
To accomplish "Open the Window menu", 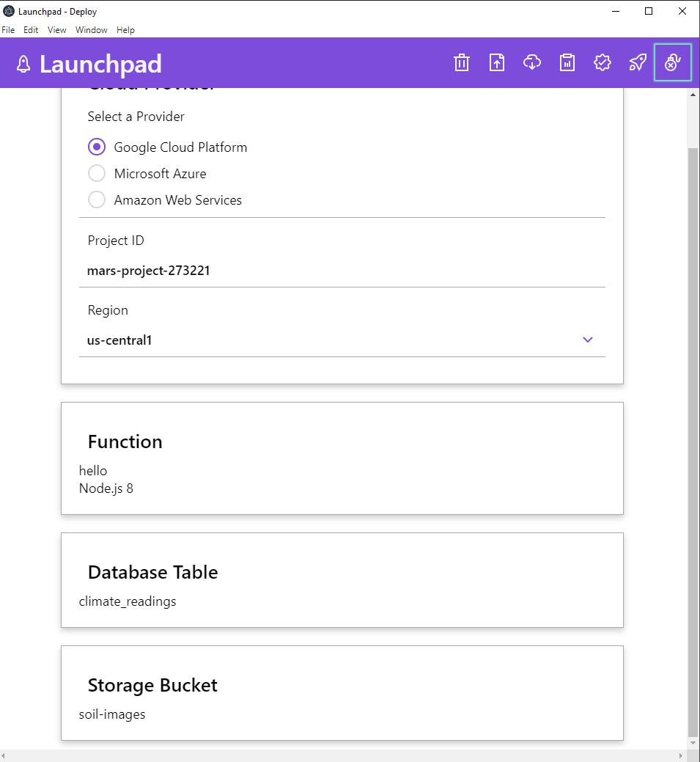I will [92, 30].
